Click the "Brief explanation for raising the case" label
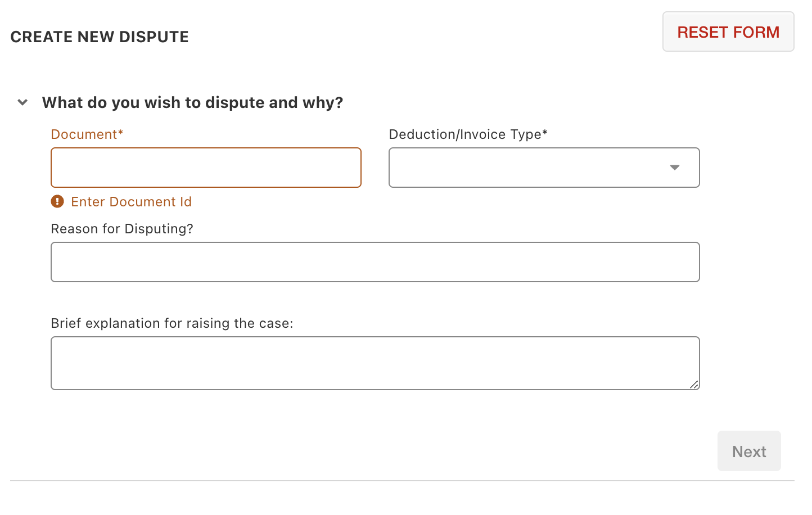The image size is (812, 515). tap(172, 323)
